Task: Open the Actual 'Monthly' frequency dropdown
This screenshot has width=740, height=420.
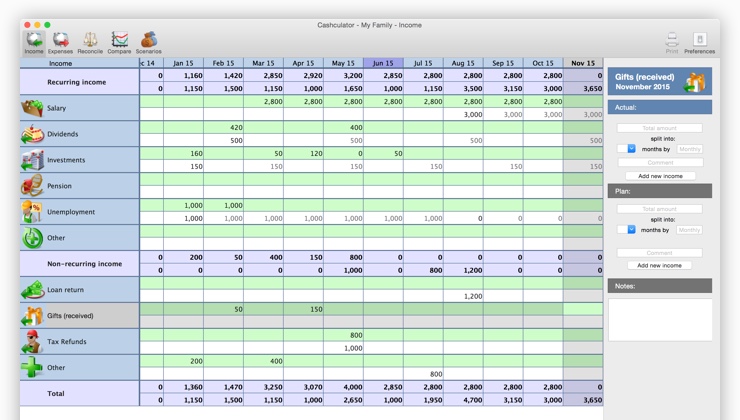Action: (689, 149)
